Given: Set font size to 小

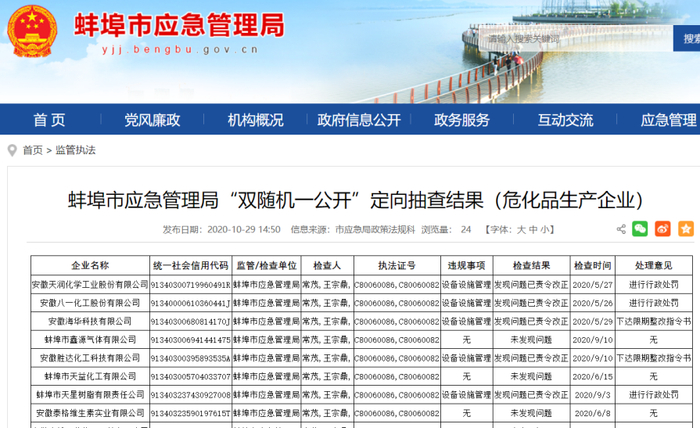Looking at the screenshot, I should pos(545,230).
